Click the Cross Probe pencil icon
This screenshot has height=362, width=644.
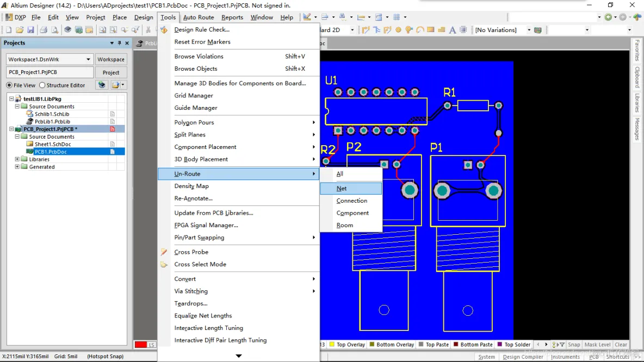[164, 252]
